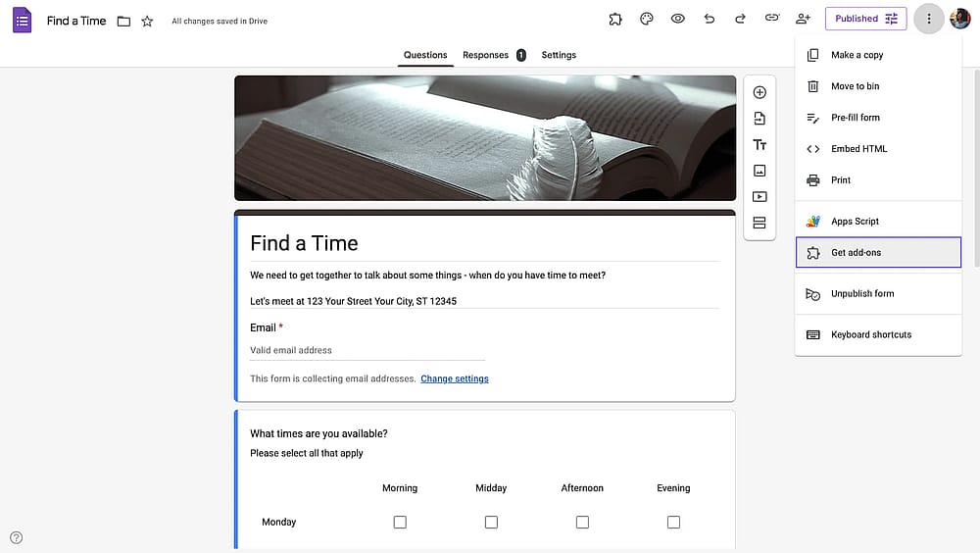Screen dimensions: 980x553
Task: Switch to the Settings tab
Action: [559, 55]
